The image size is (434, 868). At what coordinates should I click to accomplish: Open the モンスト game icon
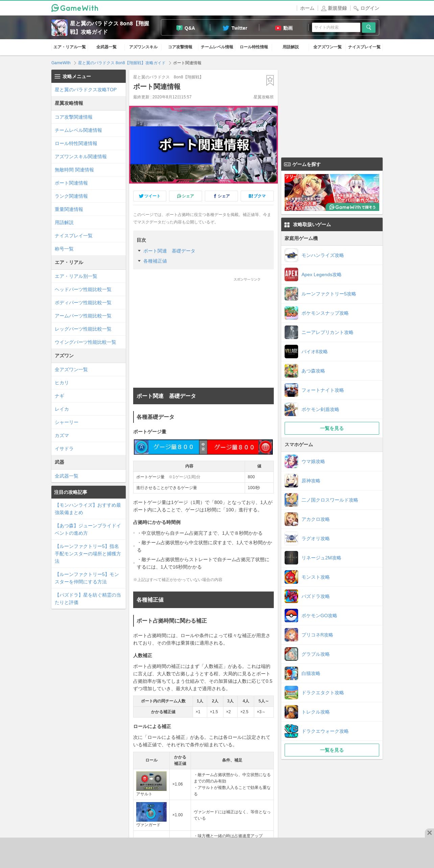291,577
